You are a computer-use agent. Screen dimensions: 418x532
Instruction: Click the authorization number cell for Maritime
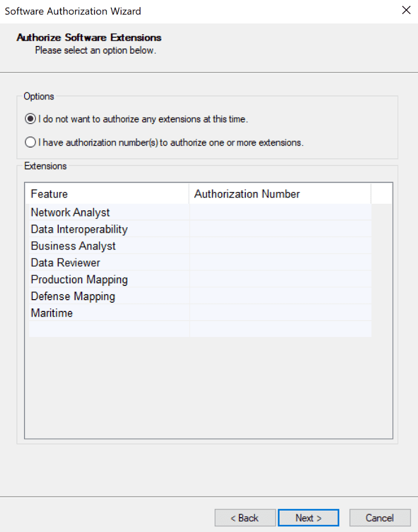pyautogui.click(x=280, y=313)
